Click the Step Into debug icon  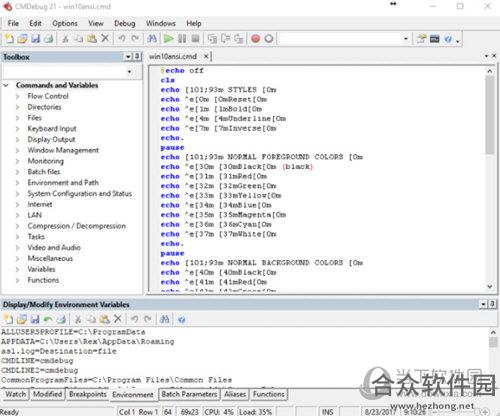point(212,39)
